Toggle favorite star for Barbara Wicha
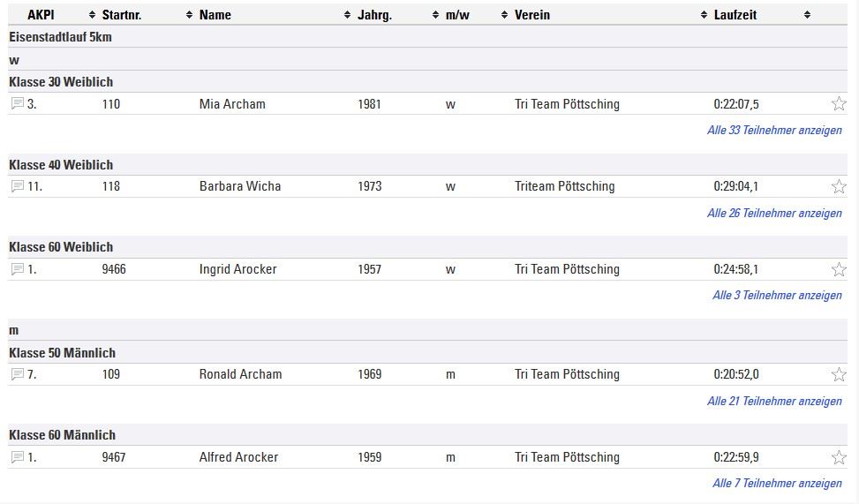The width and height of the screenshot is (859, 504). click(x=839, y=186)
